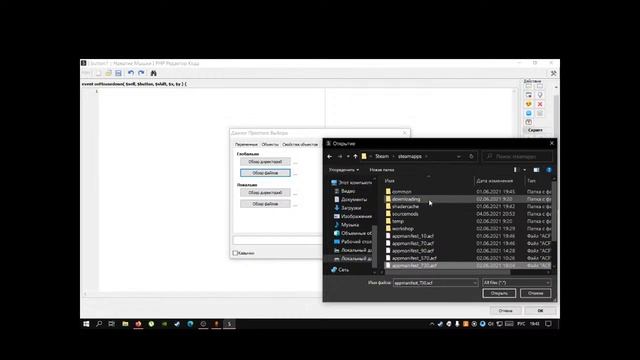This screenshot has width=640, height=360.
Task: Click the preview pane icon in Open dialog
Action: click(x=536, y=170)
